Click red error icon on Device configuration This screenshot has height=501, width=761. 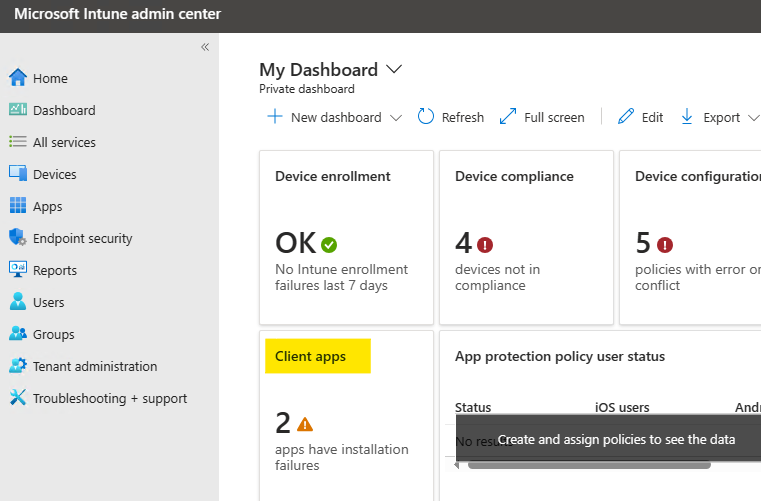[665, 245]
